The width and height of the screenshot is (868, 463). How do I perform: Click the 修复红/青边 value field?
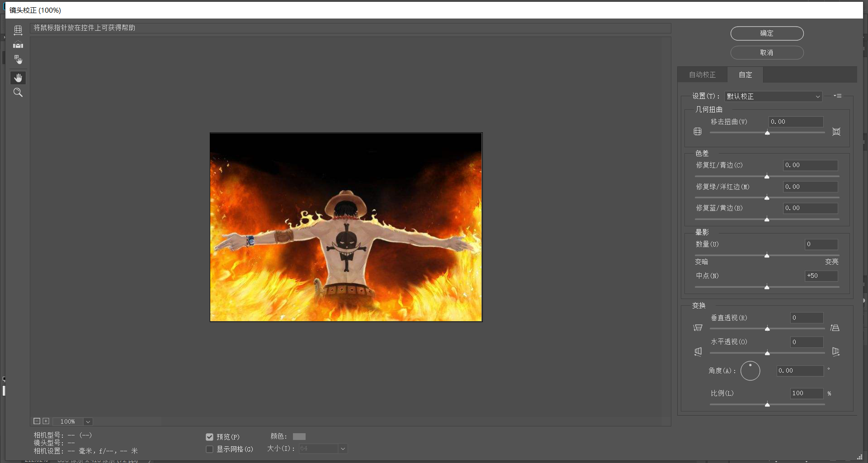810,165
